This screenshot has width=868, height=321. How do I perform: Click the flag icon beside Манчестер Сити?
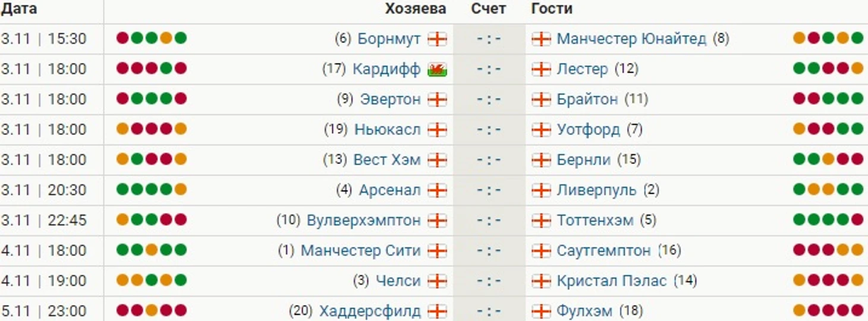coord(437,251)
